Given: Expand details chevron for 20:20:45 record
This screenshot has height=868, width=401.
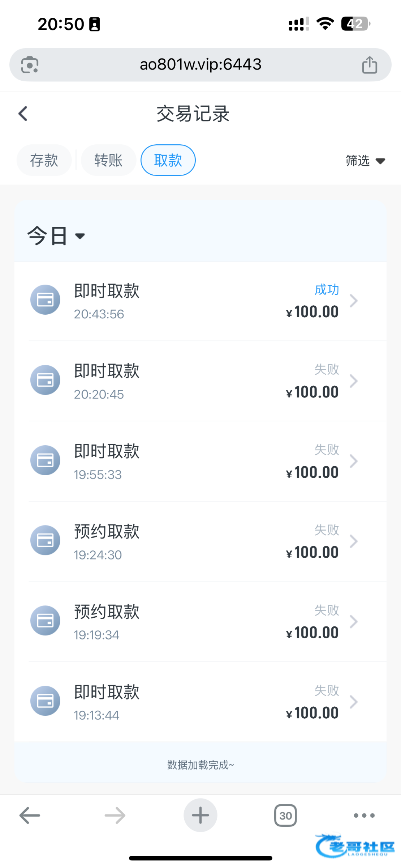Looking at the screenshot, I should point(354,381).
